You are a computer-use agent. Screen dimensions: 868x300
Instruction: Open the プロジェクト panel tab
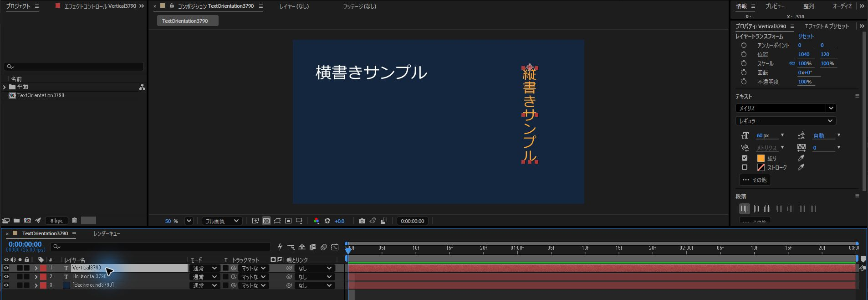click(x=18, y=6)
